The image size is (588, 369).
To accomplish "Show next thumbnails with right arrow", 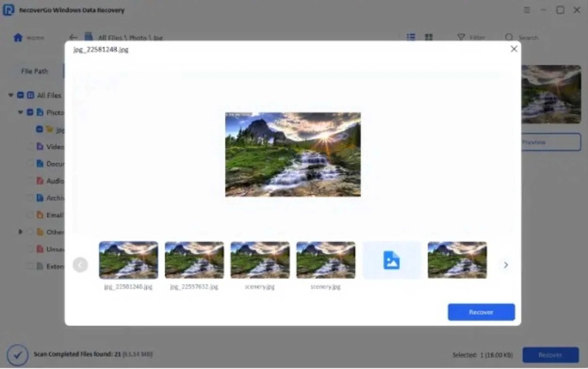I will pos(506,265).
